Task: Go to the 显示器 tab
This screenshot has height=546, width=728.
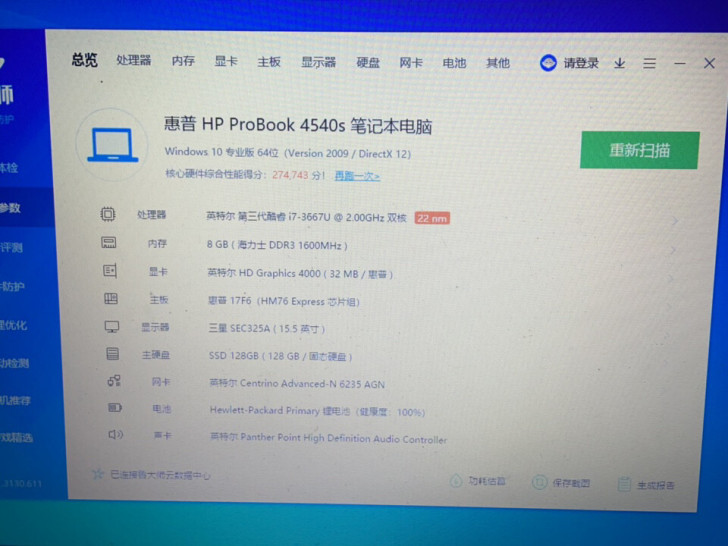Action: pyautogui.click(x=318, y=62)
